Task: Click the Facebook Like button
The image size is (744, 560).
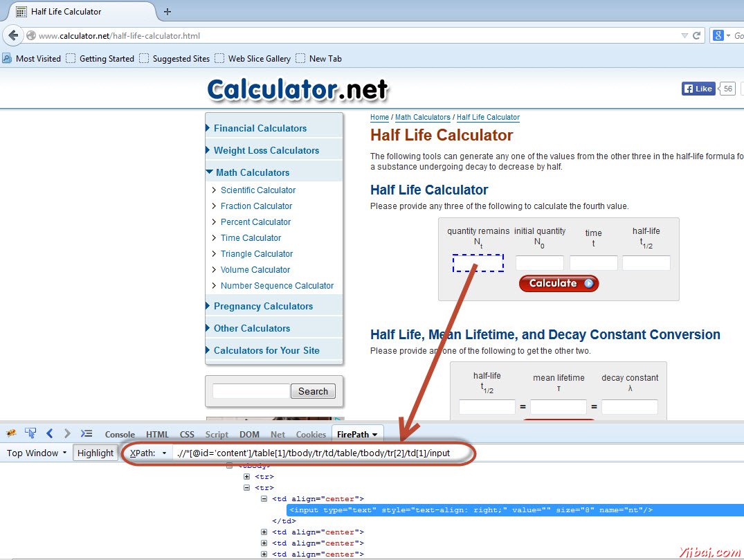Action: (x=698, y=88)
